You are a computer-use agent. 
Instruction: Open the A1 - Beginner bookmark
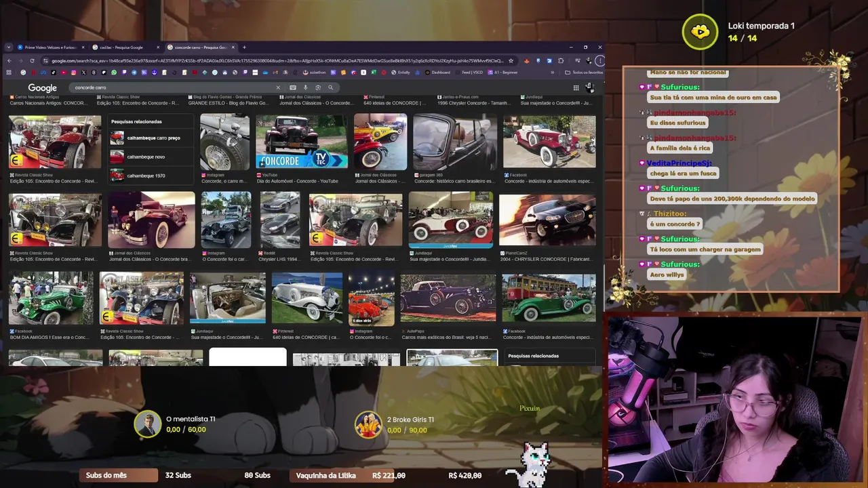click(x=502, y=73)
